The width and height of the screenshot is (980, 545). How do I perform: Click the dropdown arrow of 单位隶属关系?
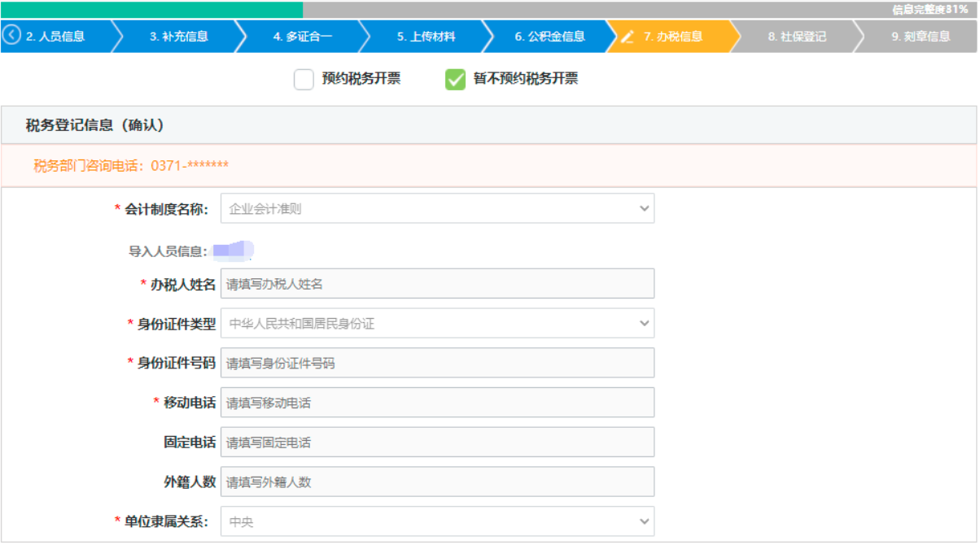642,521
